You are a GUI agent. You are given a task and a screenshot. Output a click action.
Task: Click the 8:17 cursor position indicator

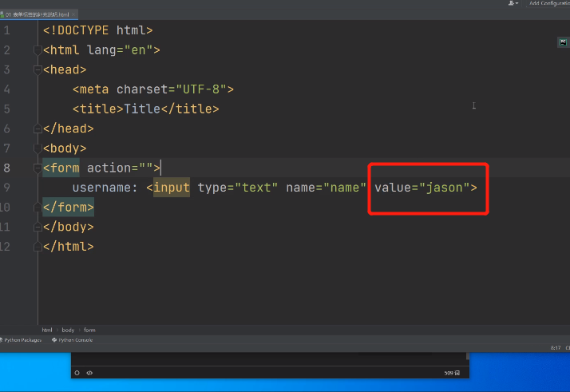click(x=555, y=348)
